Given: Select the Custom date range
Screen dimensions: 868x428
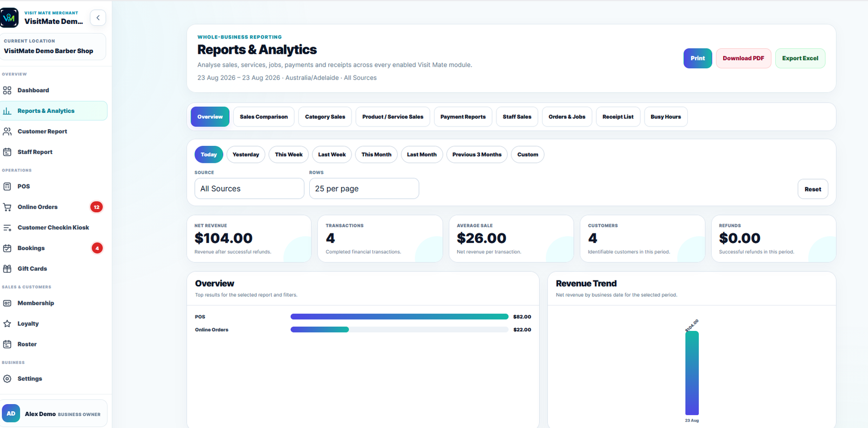Looking at the screenshot, I should [x=528, y=155].
